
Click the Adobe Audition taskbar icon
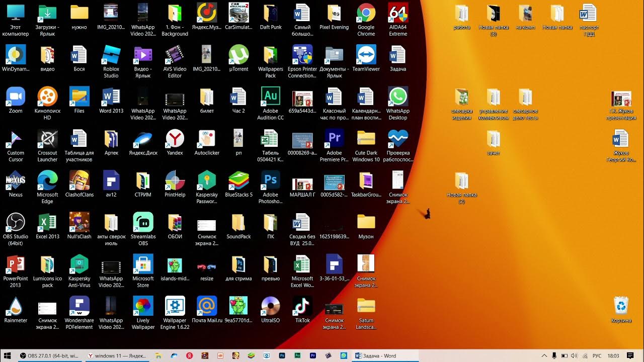point(297,355)
